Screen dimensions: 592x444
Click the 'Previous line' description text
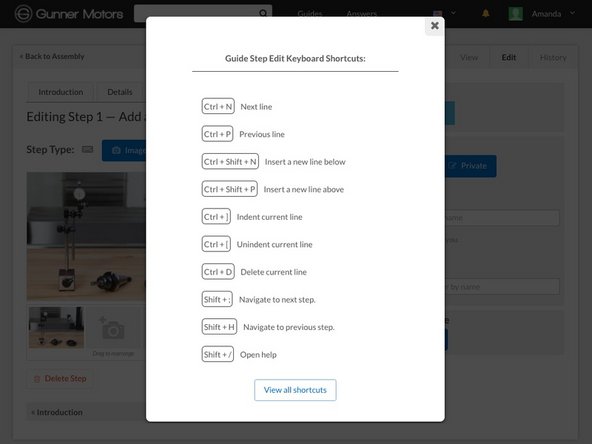pos(262,134)
